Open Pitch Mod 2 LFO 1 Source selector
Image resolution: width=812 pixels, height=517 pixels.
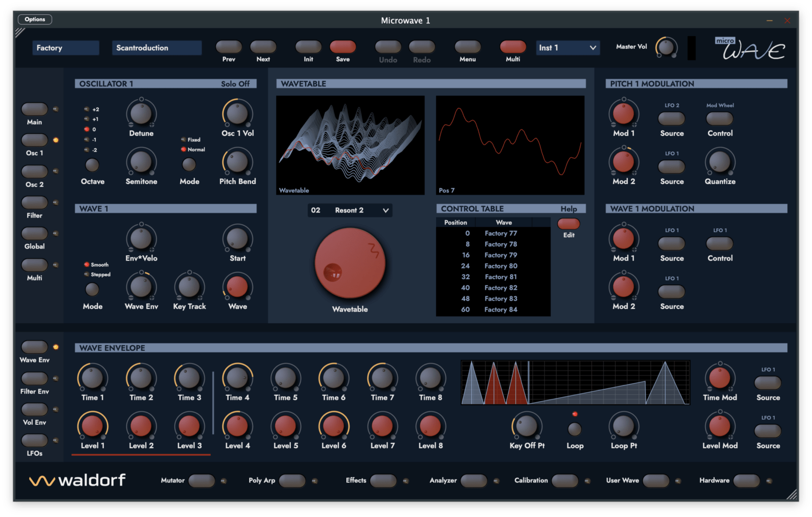672,167
